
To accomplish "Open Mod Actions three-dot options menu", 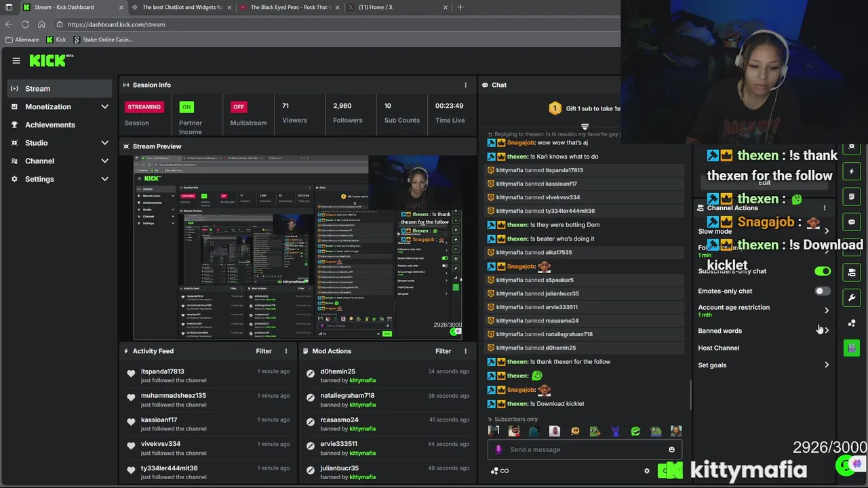I will click(x=465, y=351).
